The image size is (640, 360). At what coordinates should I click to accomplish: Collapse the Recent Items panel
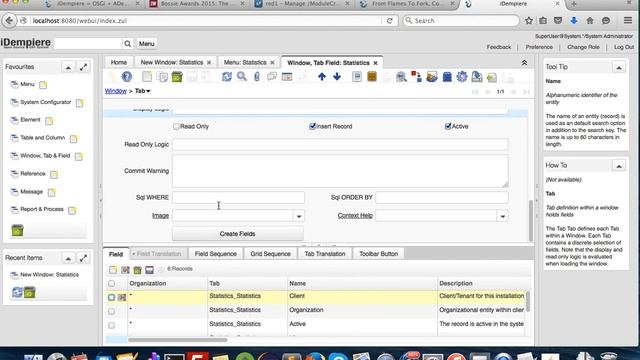68,258
